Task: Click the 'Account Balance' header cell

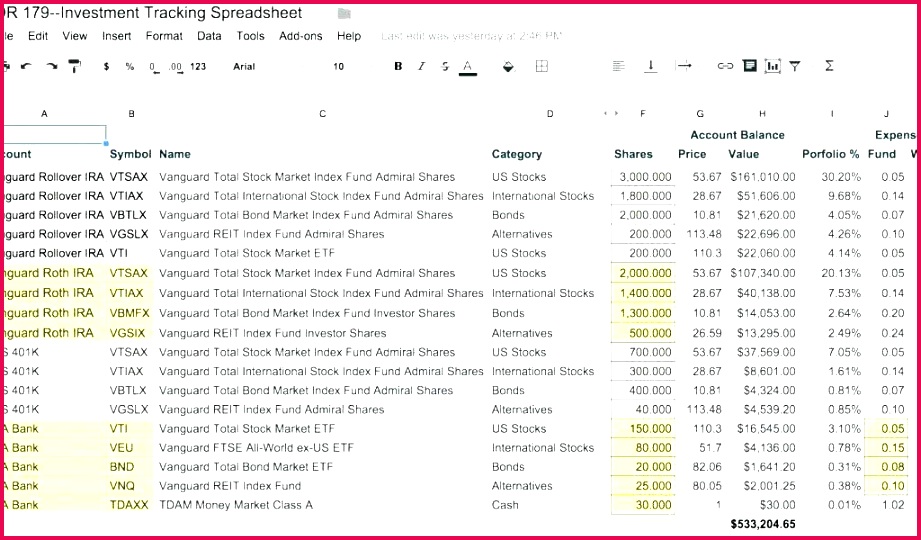Action: (x=737, y=135)
